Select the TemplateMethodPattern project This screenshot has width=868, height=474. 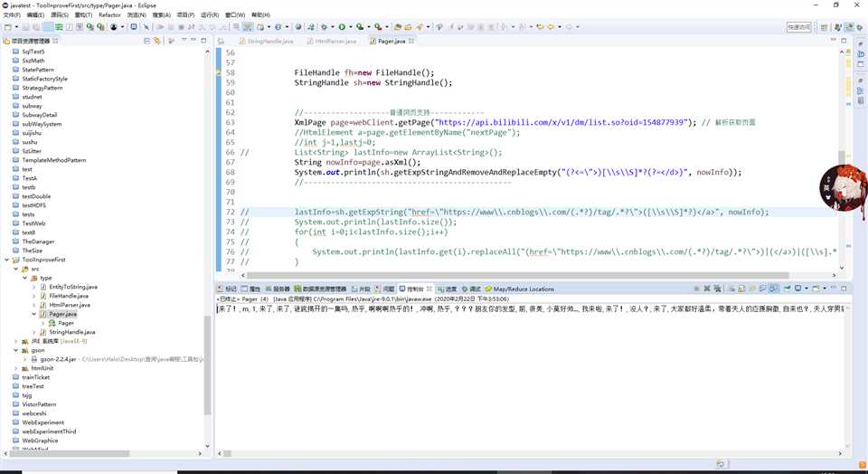click(x=53, y=160)
